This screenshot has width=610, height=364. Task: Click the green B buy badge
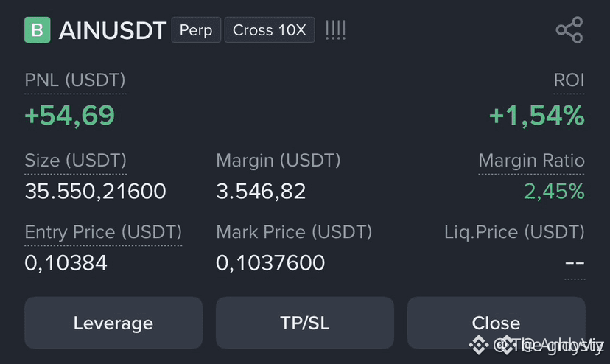point(38,30)
